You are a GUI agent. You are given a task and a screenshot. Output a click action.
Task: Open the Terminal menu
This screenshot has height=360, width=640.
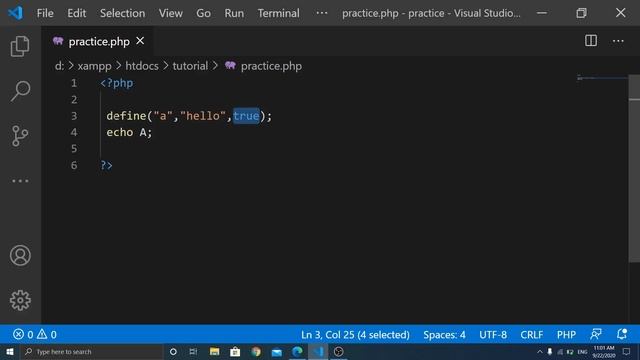click(x=278, y=13)
